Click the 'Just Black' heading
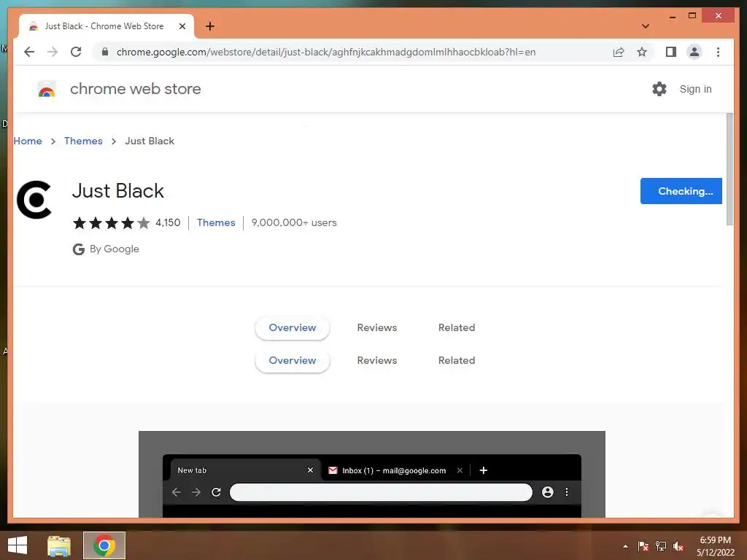Image resolution: width=747 pixels, height=560 pixels. [117, 191]
